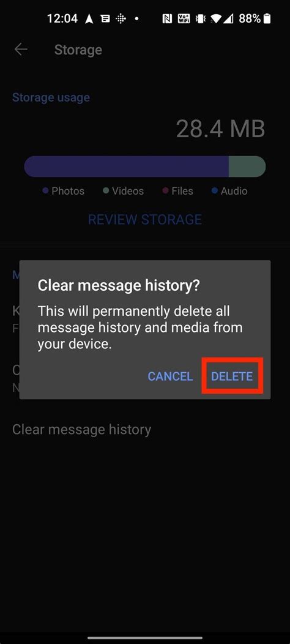Tap the message notification icon in status bar
This screenshot has width=290, height=644.
tap(105, 18)
